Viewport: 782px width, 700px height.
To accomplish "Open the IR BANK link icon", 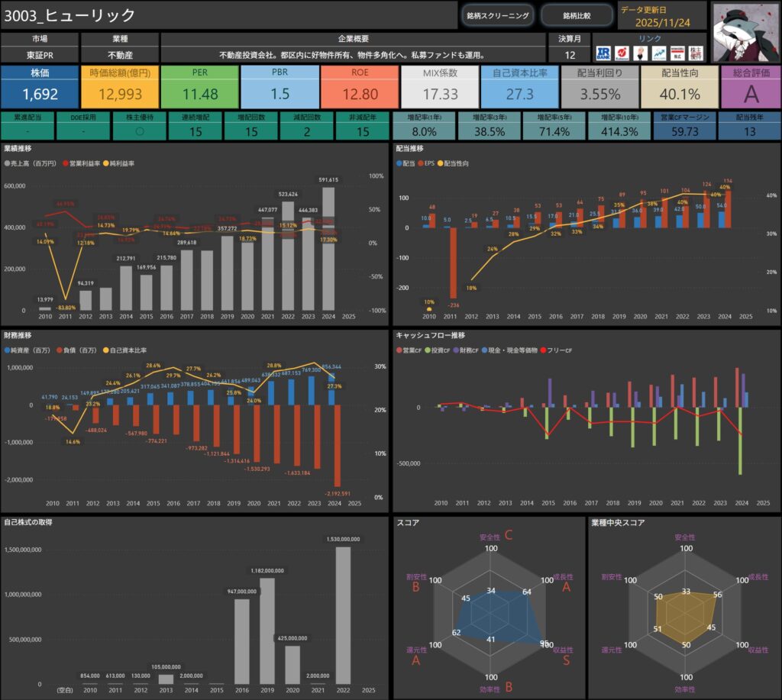I will (x=604, y=53).
